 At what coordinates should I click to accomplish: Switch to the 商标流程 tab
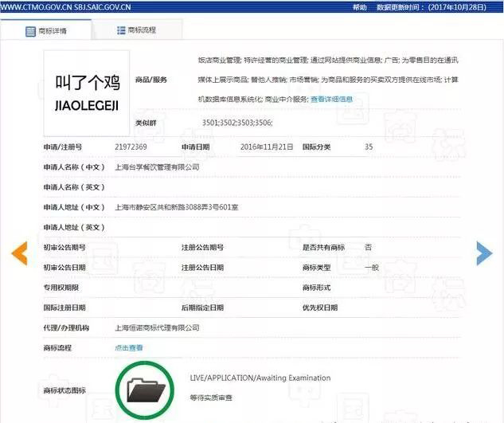click(x=137, y=30)
